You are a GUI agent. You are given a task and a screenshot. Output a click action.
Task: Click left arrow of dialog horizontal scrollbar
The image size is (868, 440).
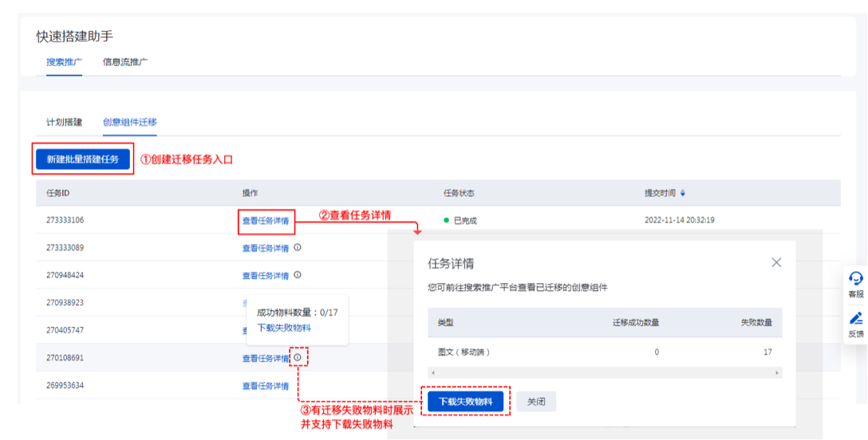point(432,372)
